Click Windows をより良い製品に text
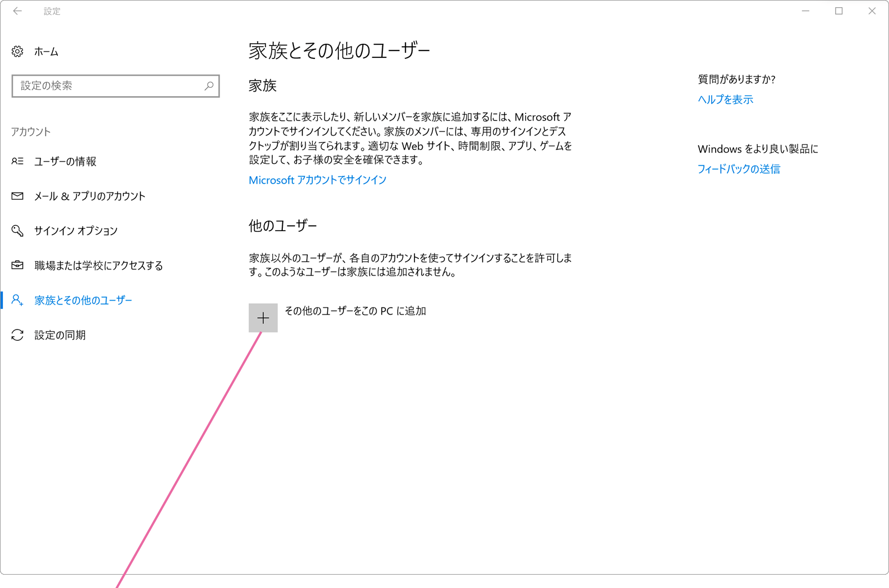The width and height of the screenshot is (889, 588). click(x=758, y=149)
